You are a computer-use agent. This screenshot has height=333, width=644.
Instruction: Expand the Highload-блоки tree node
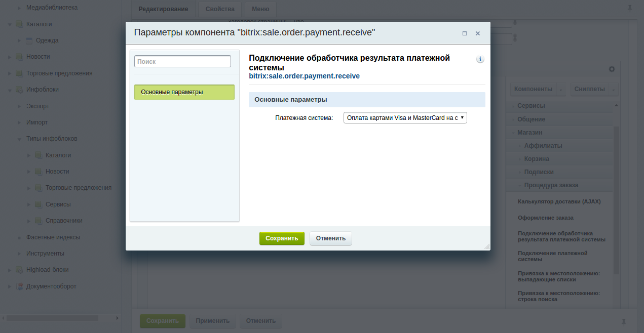[10, 270]
